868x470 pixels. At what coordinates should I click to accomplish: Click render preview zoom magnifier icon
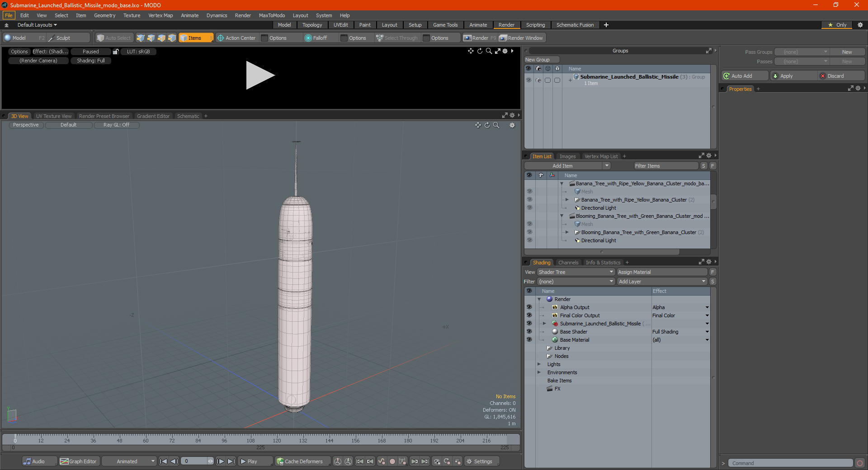[x=489, y=51]
